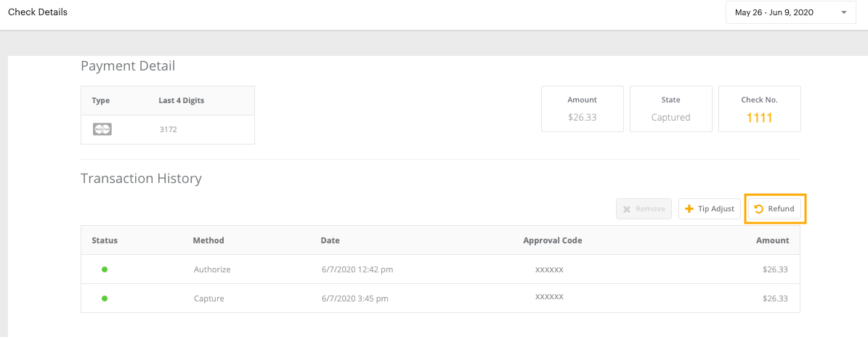This screenshot has height=337, width=868.
Task: Open check number 1111 link
Action: point(760,118)
